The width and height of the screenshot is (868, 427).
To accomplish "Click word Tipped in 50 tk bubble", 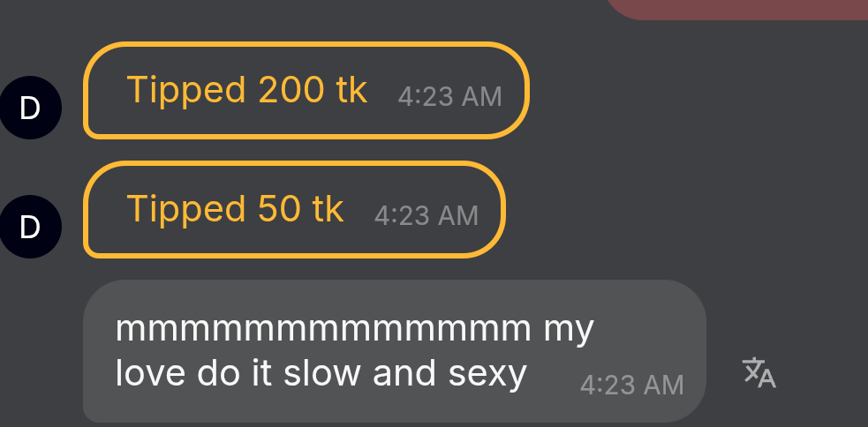I will point(186,210).
